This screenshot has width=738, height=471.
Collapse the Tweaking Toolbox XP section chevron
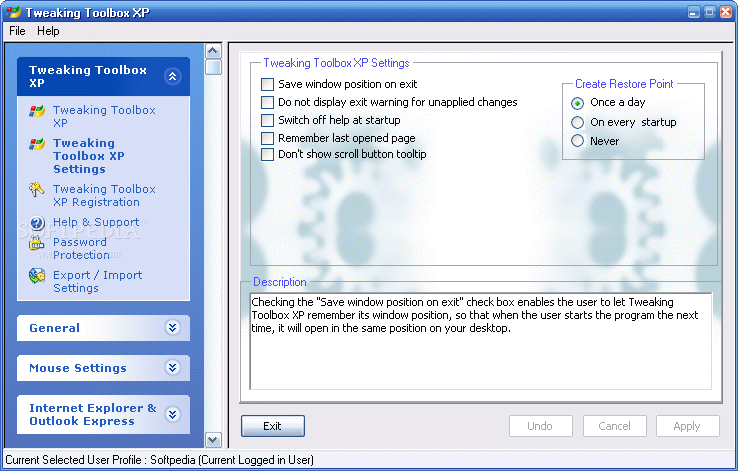173,76
